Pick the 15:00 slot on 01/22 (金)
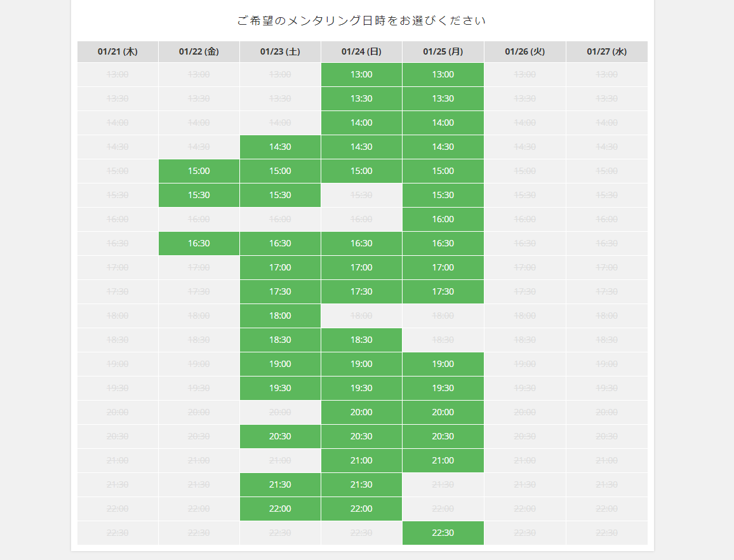 (x=199, y=171)
